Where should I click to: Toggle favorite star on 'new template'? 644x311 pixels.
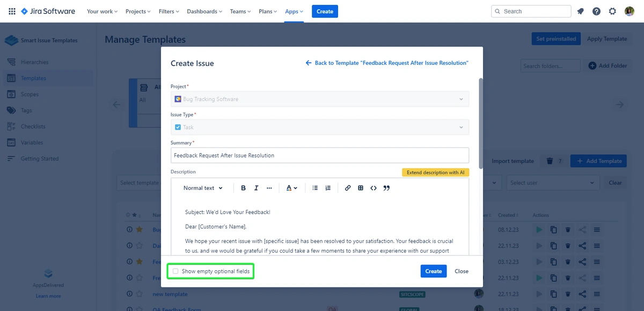[139, 294]
